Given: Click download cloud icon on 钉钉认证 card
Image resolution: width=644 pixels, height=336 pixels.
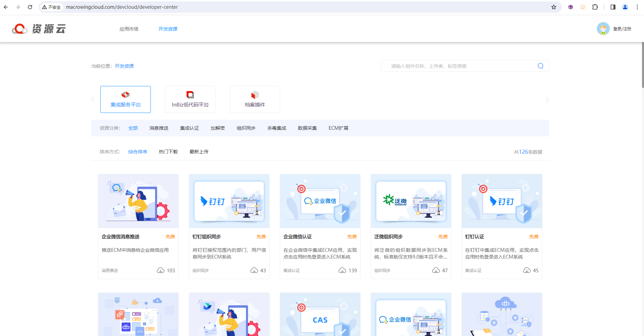Looking at the screenshot, I should tap(527, 270).
